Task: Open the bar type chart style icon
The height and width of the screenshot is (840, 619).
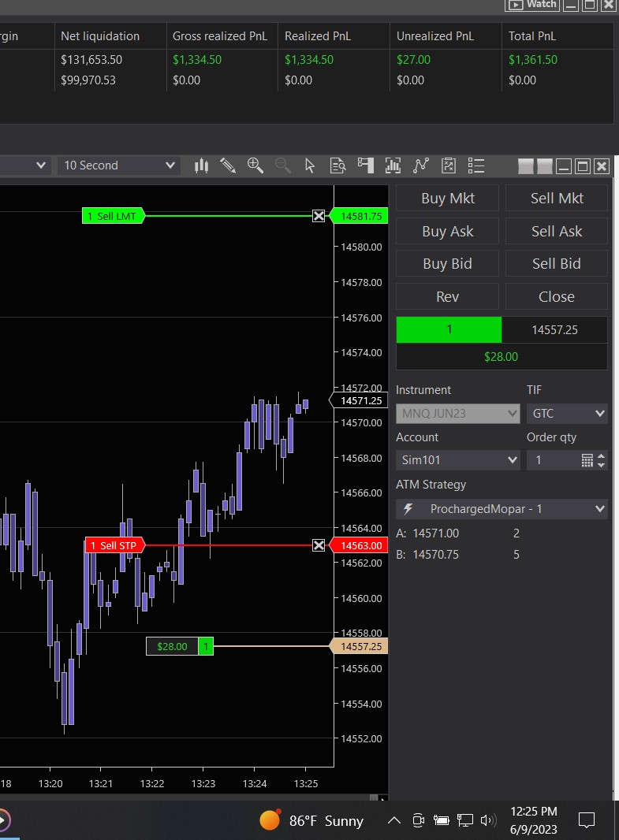Action: click(x=202, y=165)
